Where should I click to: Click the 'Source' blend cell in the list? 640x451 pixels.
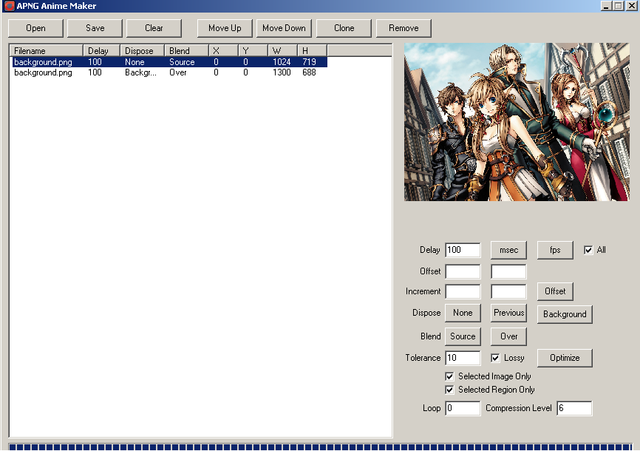coord(182,62)
